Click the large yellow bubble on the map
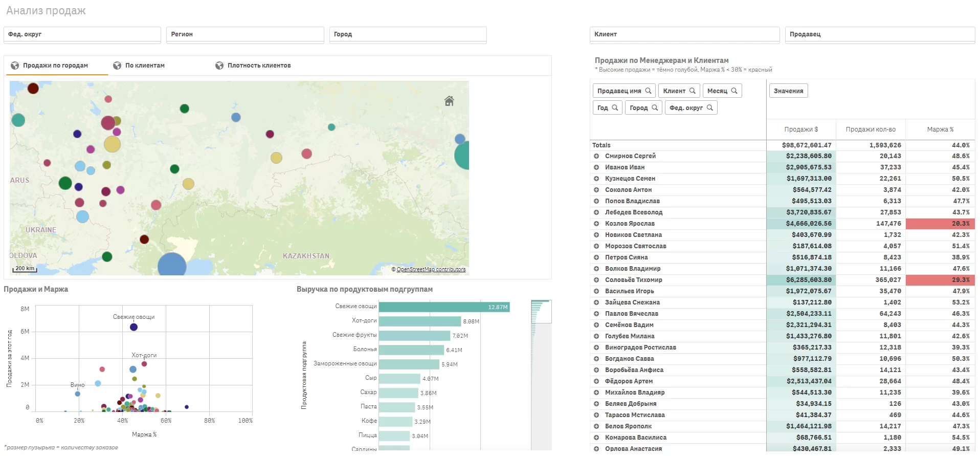The width and height of the screenshot is (980, 456). click(x=112, y=144)
